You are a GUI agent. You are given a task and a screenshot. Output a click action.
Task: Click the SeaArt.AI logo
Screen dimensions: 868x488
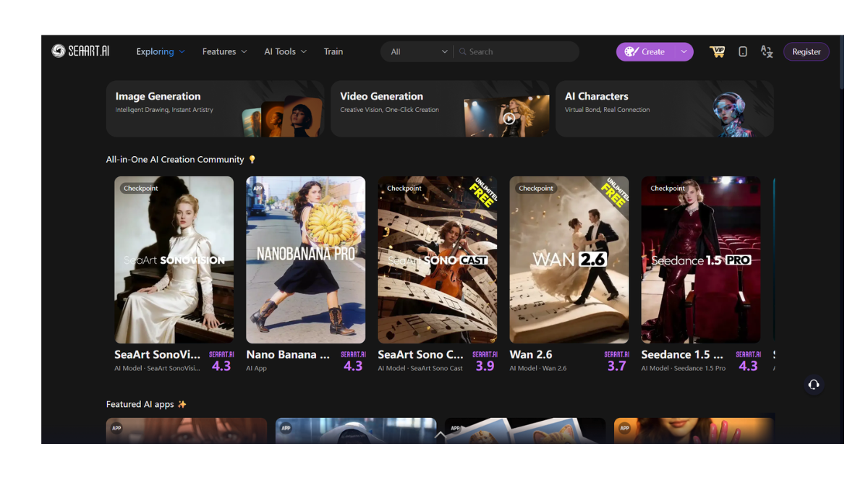pos(80,51)
